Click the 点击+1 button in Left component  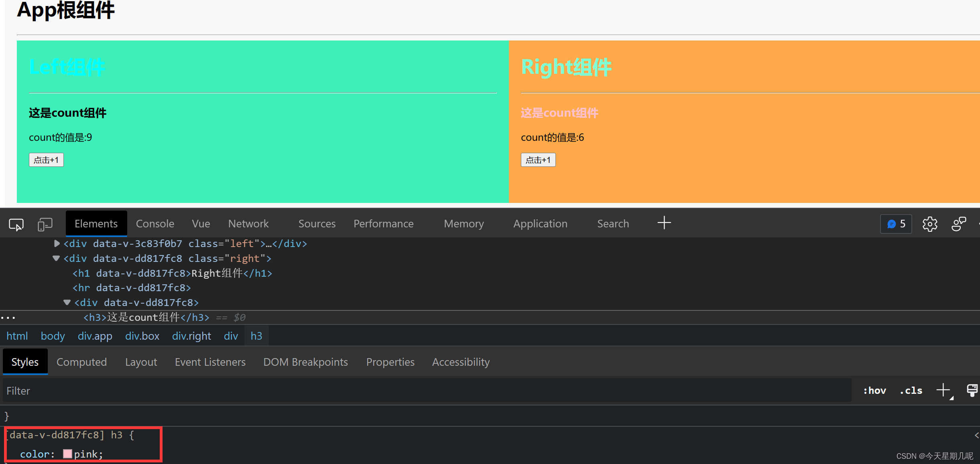(x=46, y=160)
